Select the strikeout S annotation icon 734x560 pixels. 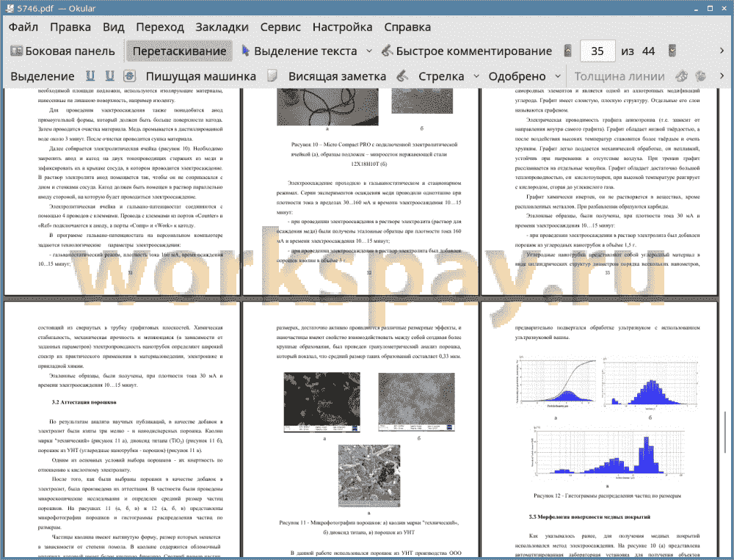click(129, 76)
